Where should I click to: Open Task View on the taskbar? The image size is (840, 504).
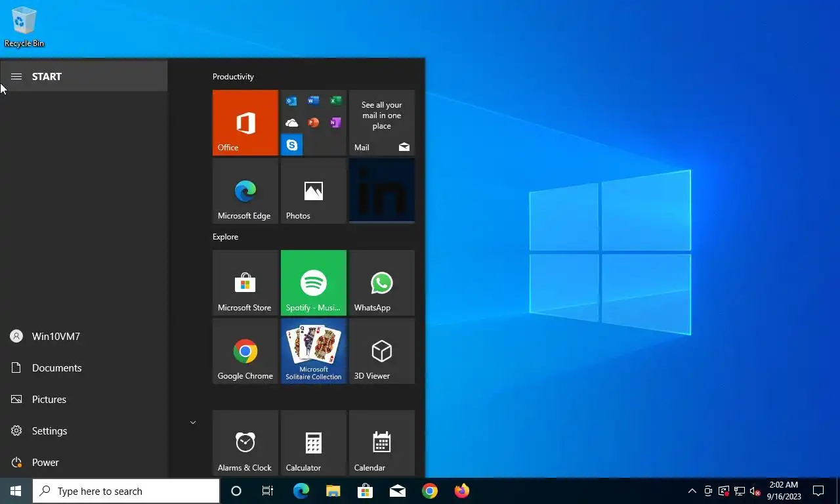point(268,491)
